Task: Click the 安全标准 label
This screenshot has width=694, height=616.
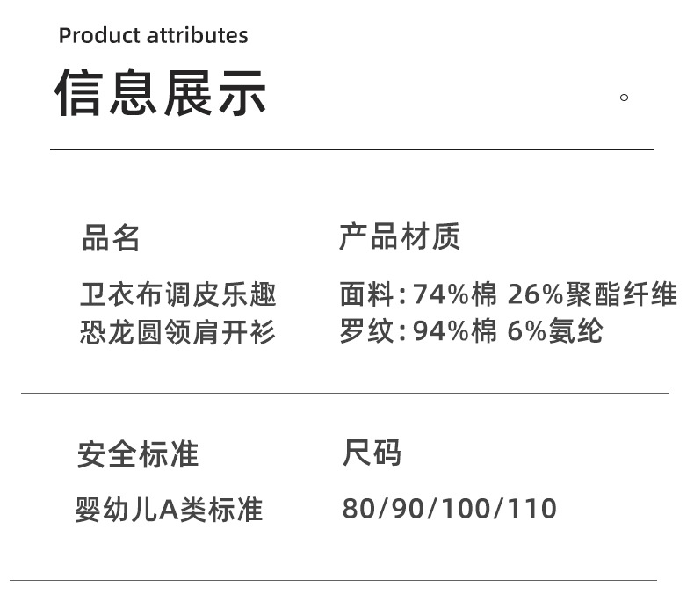Action: pyautogui.click(x=138, y=454)
